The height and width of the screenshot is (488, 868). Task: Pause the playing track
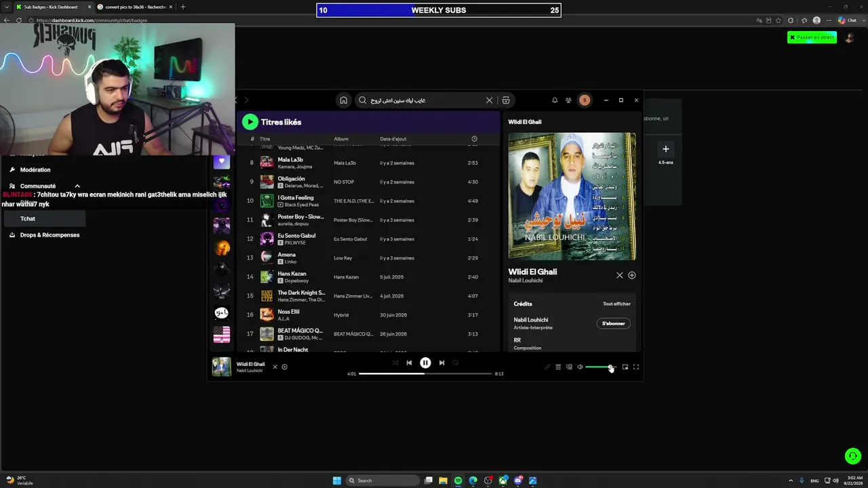[425, 363]
